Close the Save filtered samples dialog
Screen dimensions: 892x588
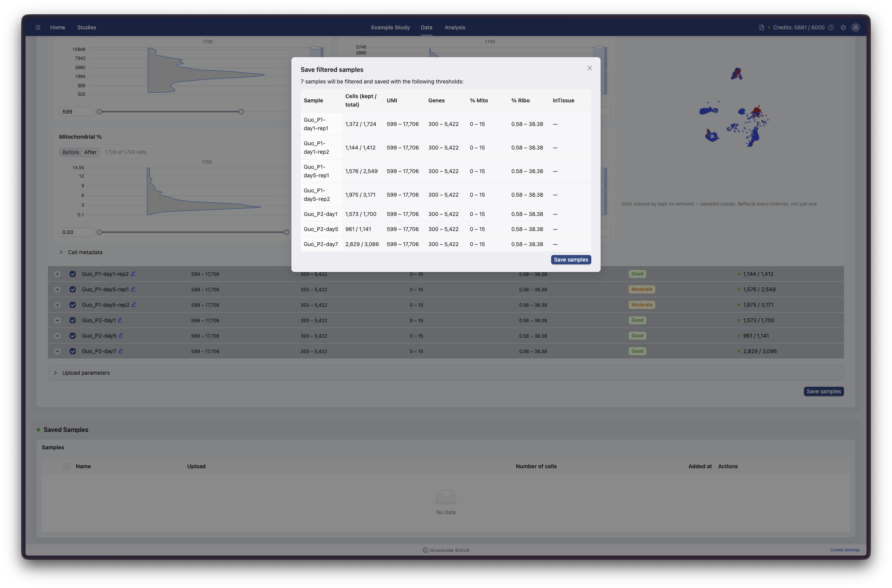[589, 68]
